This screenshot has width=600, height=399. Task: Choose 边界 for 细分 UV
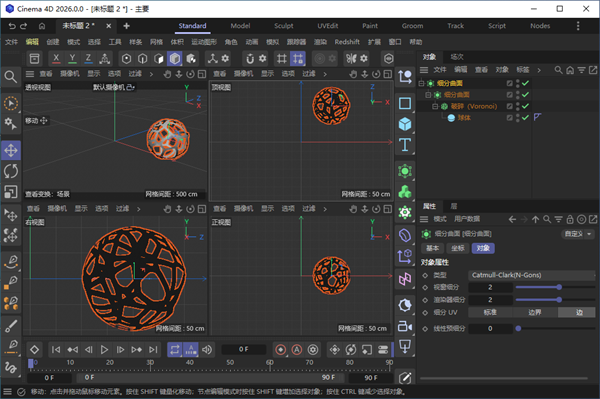pos(535,313)
